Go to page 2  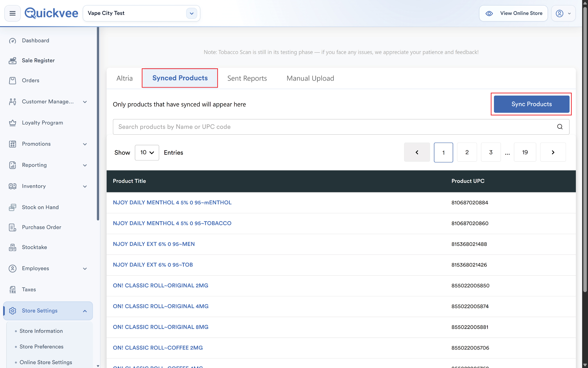coord(467,152)
